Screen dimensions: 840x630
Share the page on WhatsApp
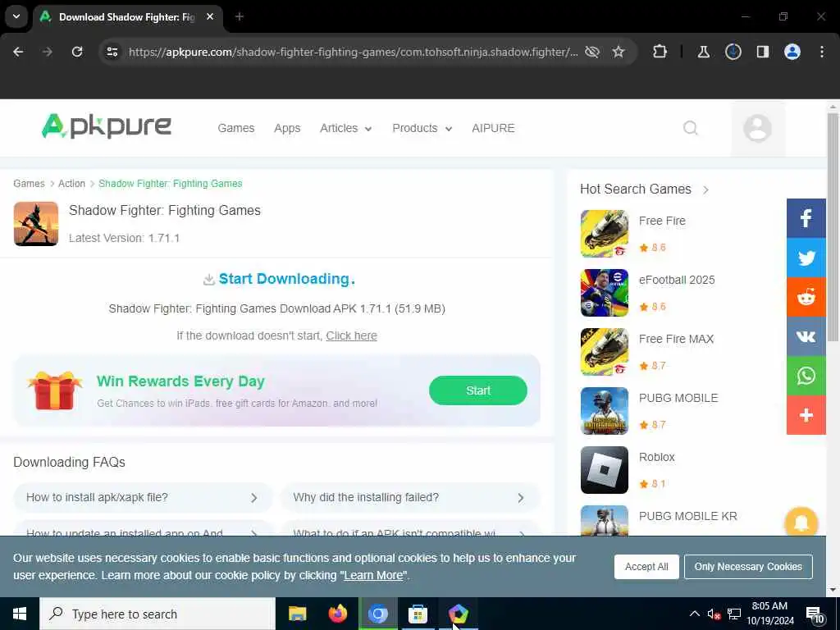(x=806, y=376)
